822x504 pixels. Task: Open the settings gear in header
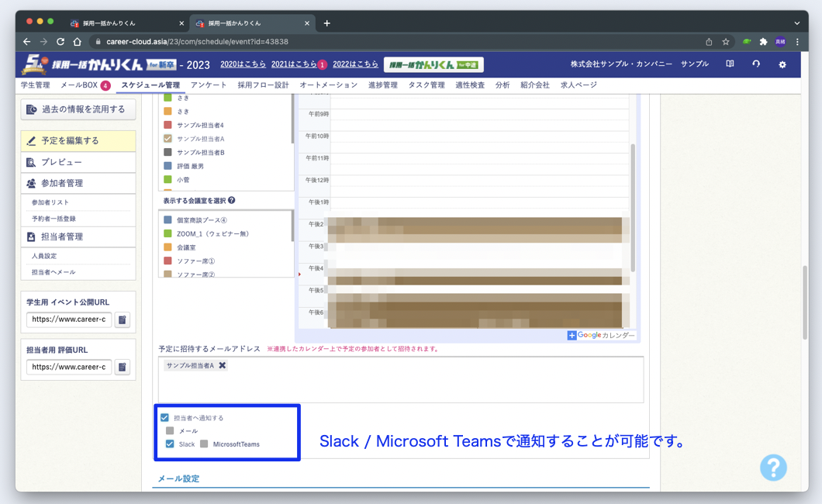click(782, 64)
